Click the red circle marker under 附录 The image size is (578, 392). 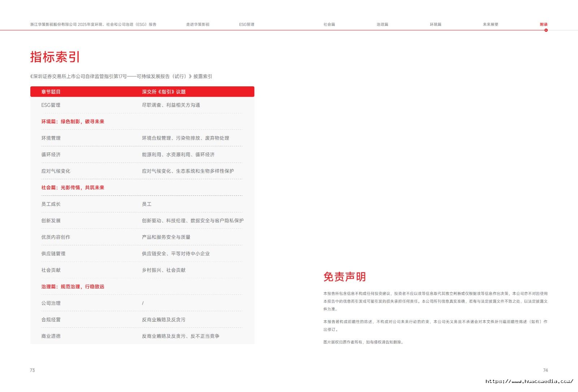tap(546, 30)
